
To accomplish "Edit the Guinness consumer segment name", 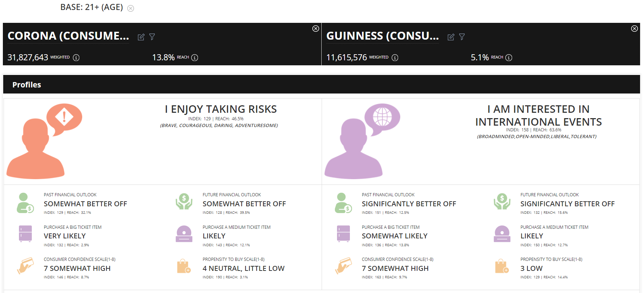I will pos(451,37).
